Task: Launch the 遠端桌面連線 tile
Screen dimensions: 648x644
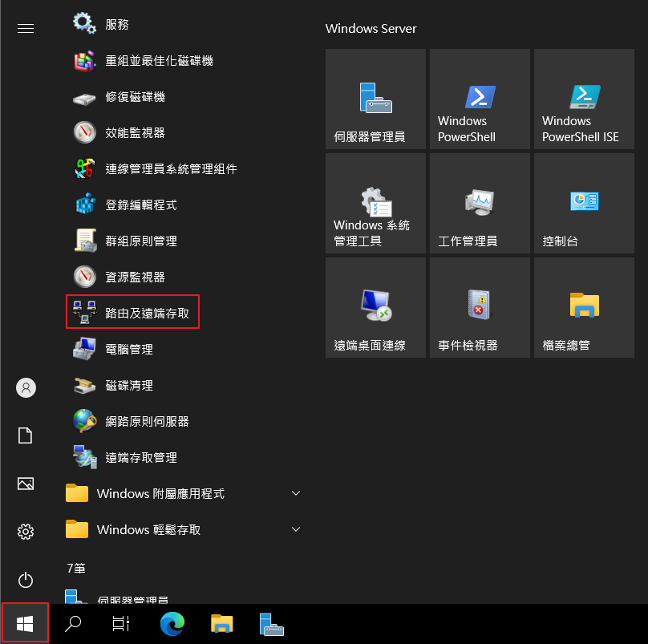Action: (x=375, y=307)
